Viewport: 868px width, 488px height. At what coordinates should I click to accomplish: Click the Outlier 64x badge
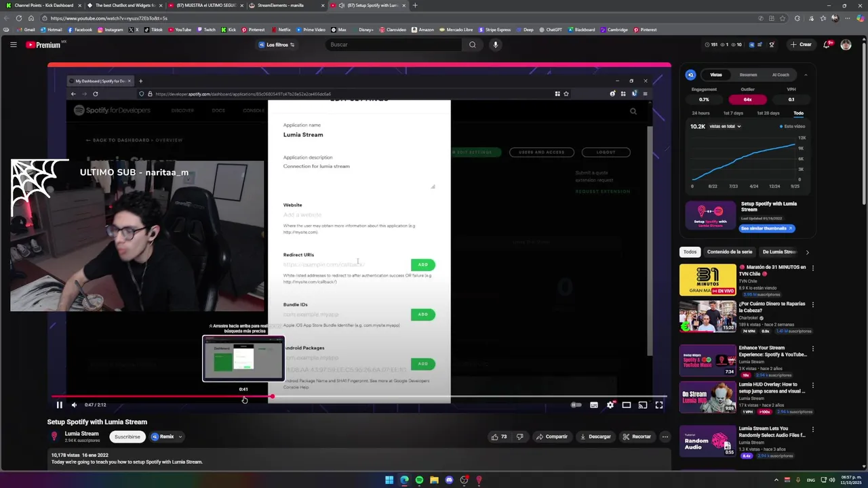pyautogui.click(x=747, y=99)
